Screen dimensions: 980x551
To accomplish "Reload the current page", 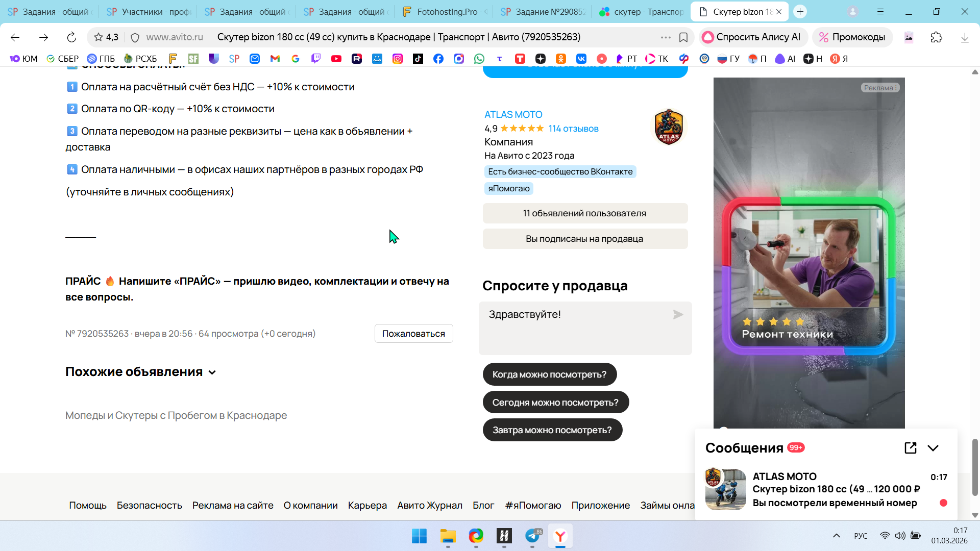I will click(x=71, y=37).
